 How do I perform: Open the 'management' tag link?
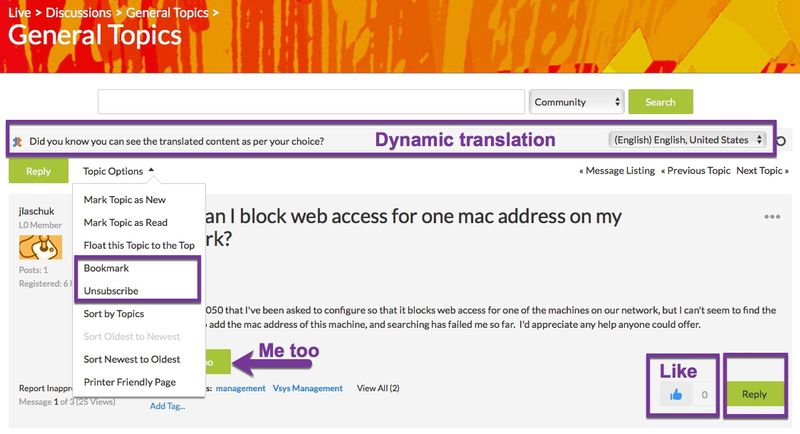coord(240,388)
